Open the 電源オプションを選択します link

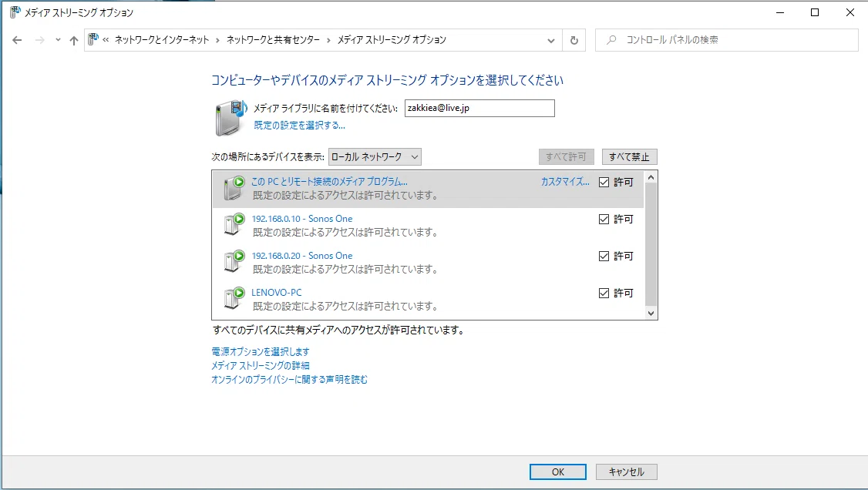coord(261,352)
